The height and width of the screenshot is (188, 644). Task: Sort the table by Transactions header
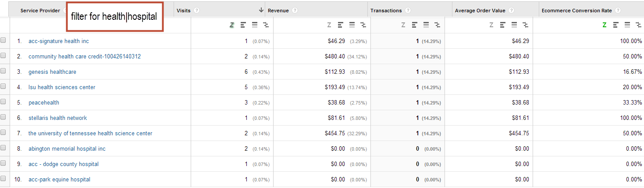click(x=386, y=11)
